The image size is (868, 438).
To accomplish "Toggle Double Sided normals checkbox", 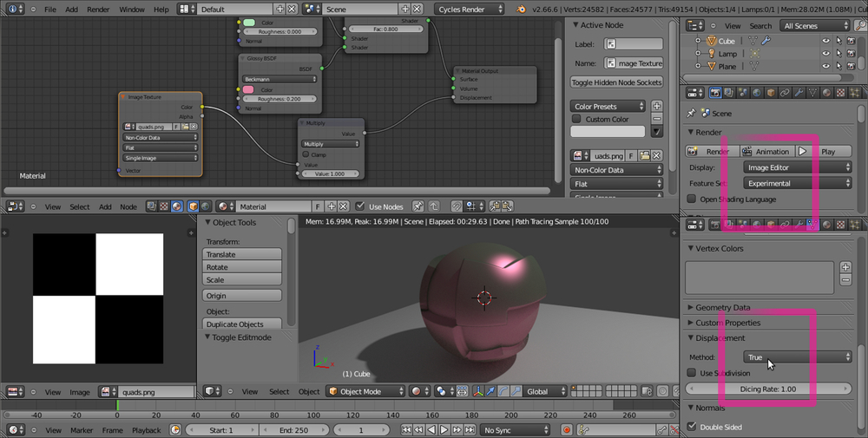I will pos(692,427).
